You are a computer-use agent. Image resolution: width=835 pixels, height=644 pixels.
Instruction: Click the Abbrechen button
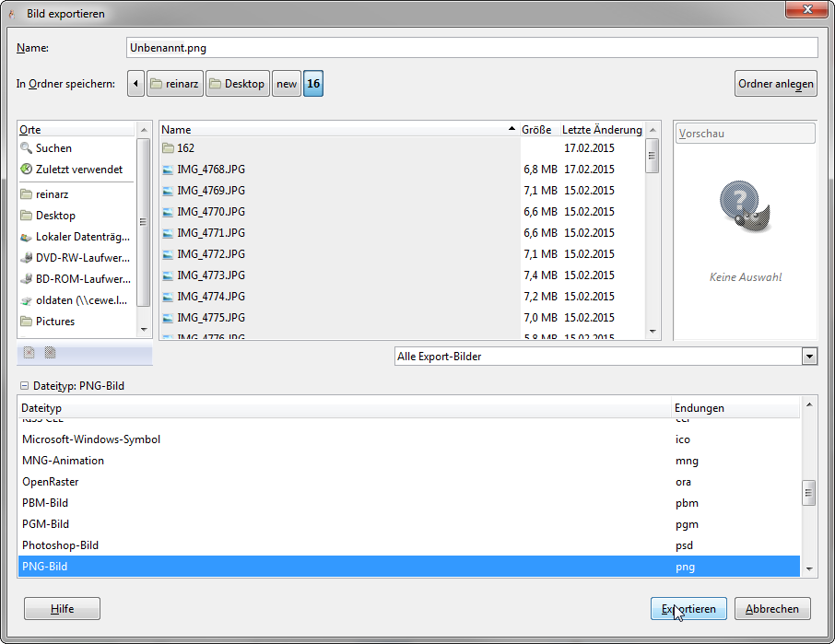[772, 608]
